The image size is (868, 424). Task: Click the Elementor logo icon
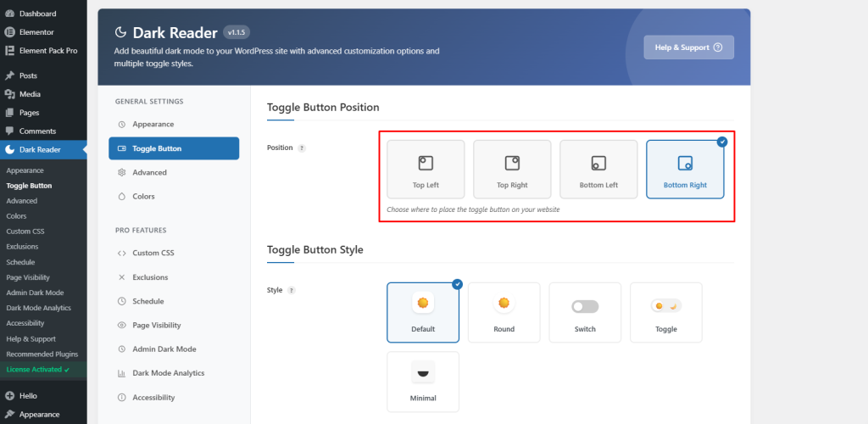coord(9,32)
